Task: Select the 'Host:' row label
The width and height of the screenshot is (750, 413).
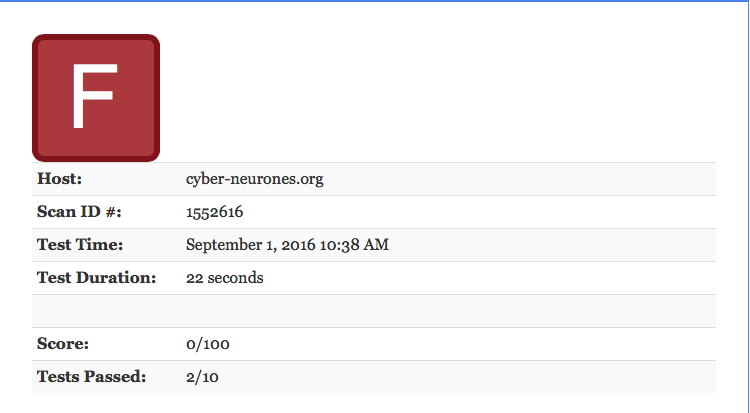Action: pyautogui.click(x=60, y=179)
